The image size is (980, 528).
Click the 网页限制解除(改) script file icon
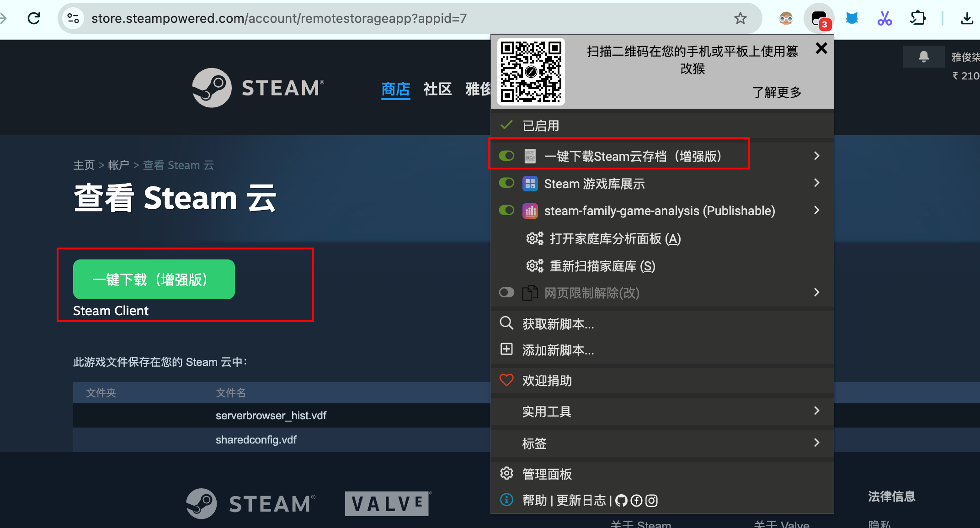pos(530,293)
